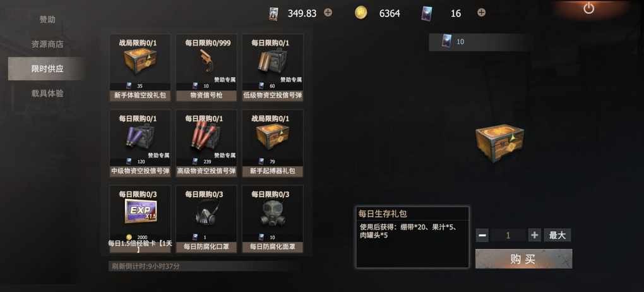Set quantity to maximum with 最大
Viewport: 644px width, 292px height.
558,235
